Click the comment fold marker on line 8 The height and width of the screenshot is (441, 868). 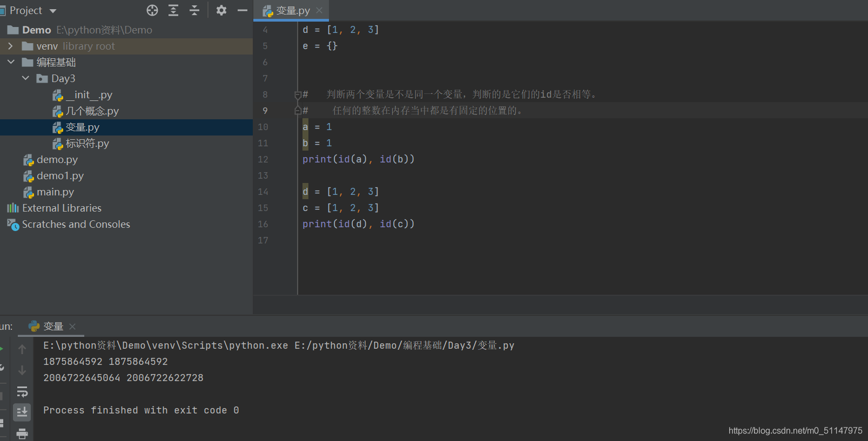298,95
